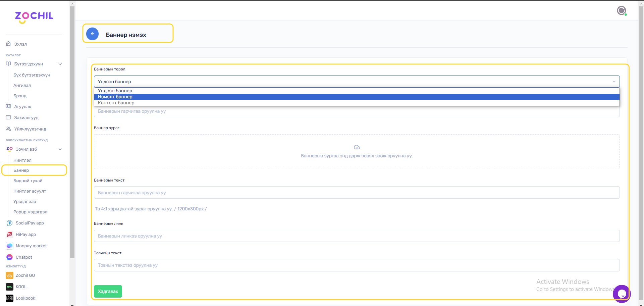Open Monpay market from sidebar
The height and width of the screenshot is (306, 644).
[31, 246]
